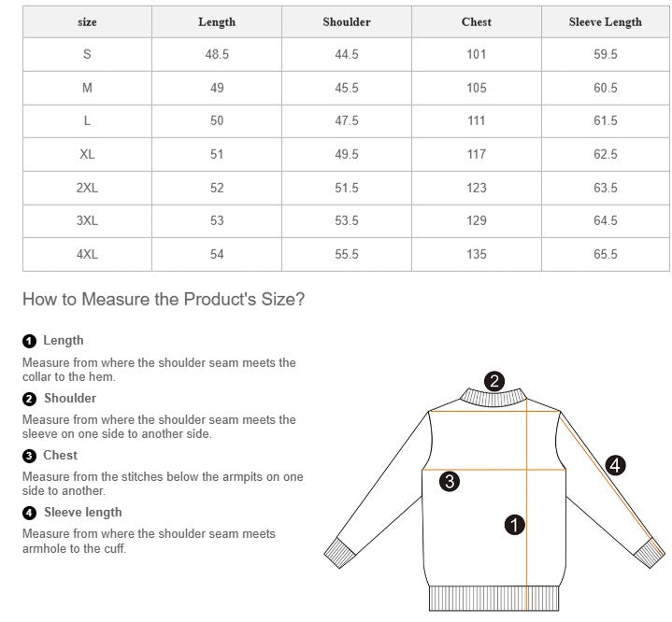The height and width of the screenshot is (622, 672).
Task: Click the sleeve length value 63.5
Action: (x=605, y=188)
